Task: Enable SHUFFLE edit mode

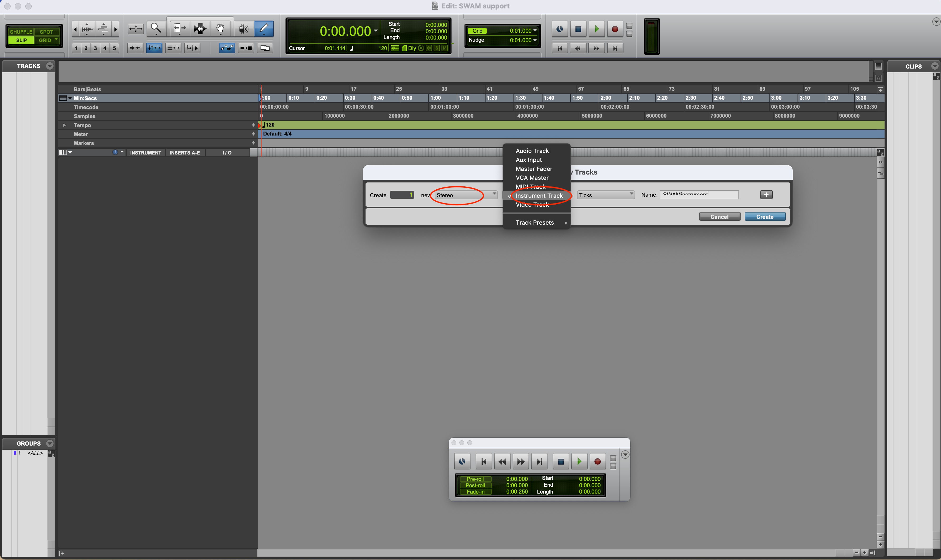Action: tap(21, 32)
